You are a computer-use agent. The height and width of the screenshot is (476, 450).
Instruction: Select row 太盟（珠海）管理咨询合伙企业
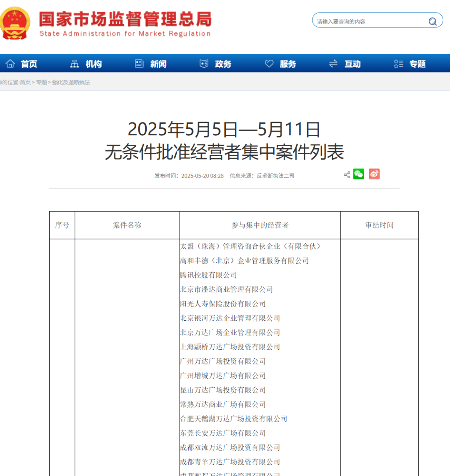(250, 246)
